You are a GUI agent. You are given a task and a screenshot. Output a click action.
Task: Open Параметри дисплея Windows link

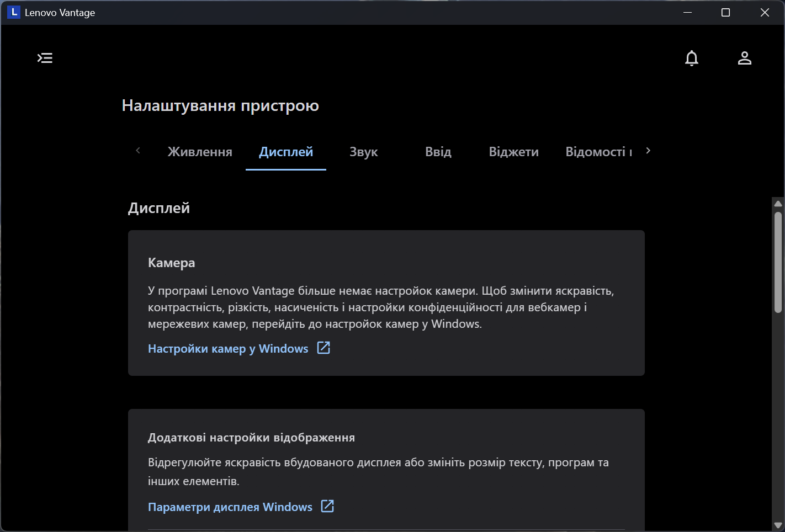tap(230, 507)
